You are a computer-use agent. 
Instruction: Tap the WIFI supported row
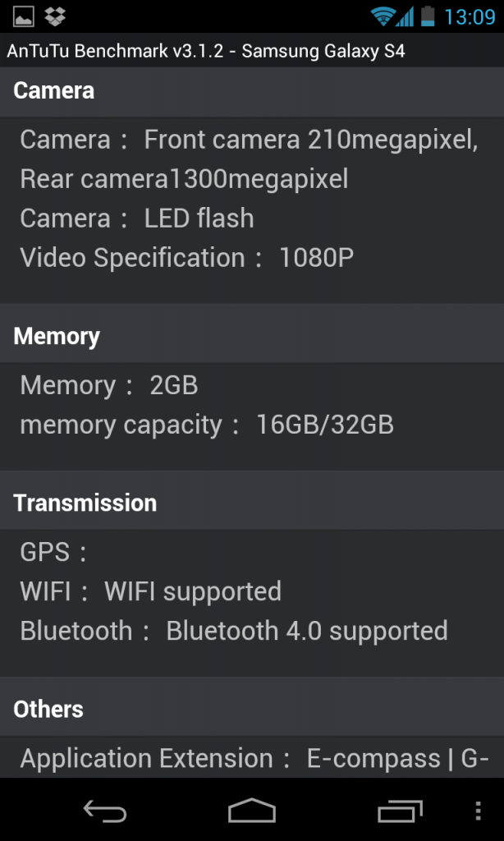coord(151,591)
